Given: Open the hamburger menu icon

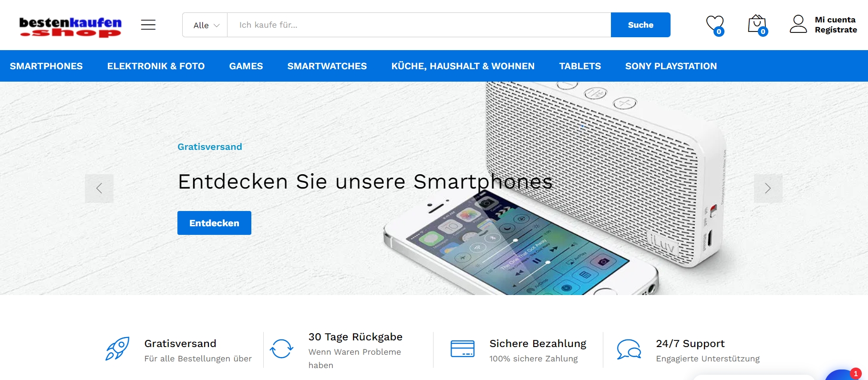Looking at the screenshot, I should 148,25.
